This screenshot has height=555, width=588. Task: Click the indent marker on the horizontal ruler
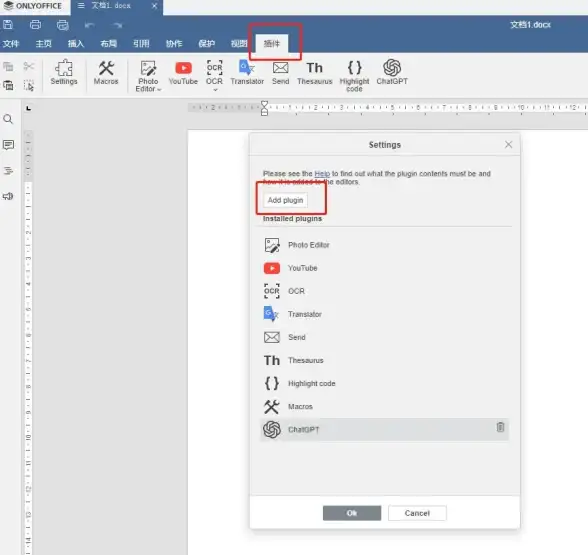264,108
